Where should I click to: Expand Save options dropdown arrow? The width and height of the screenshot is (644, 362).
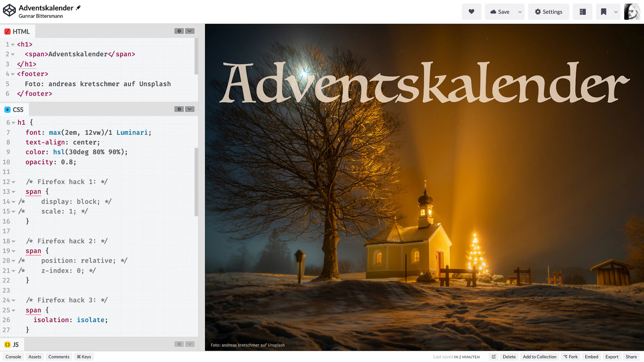pos(520,12)
